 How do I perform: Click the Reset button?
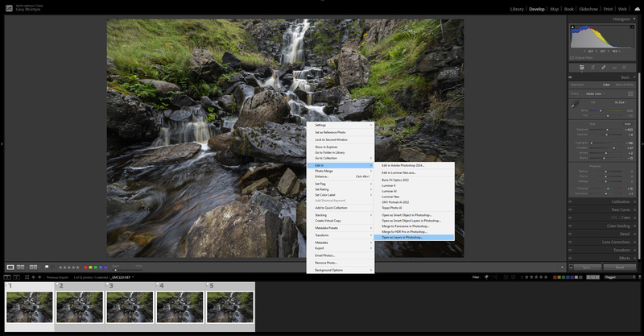[619, 267]
